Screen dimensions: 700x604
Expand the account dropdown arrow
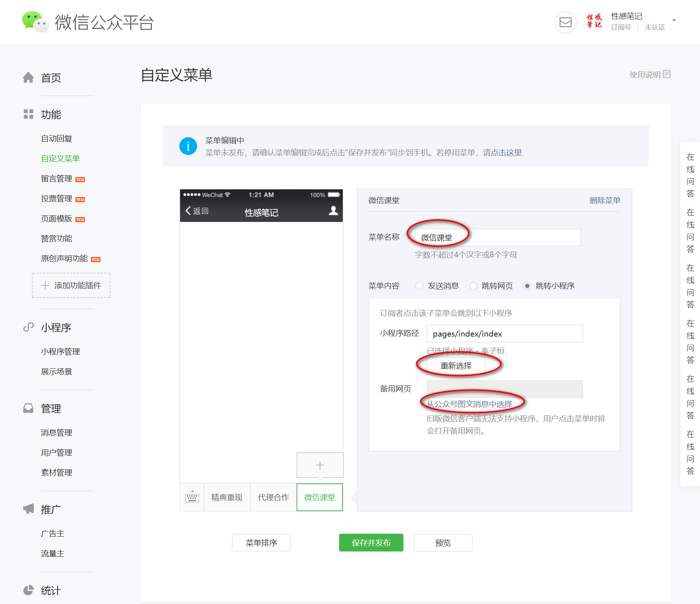[x=674, y=20]
